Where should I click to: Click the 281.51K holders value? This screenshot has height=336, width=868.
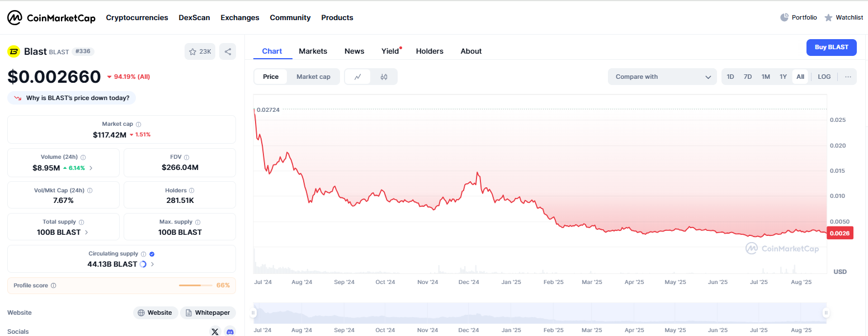coord(180,201)
